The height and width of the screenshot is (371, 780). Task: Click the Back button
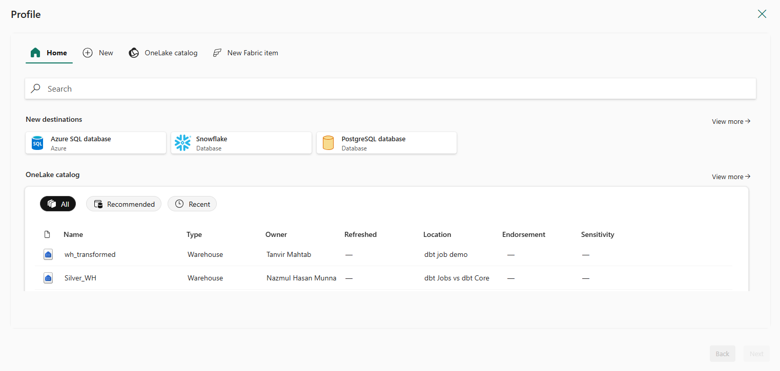coord(722,354)
